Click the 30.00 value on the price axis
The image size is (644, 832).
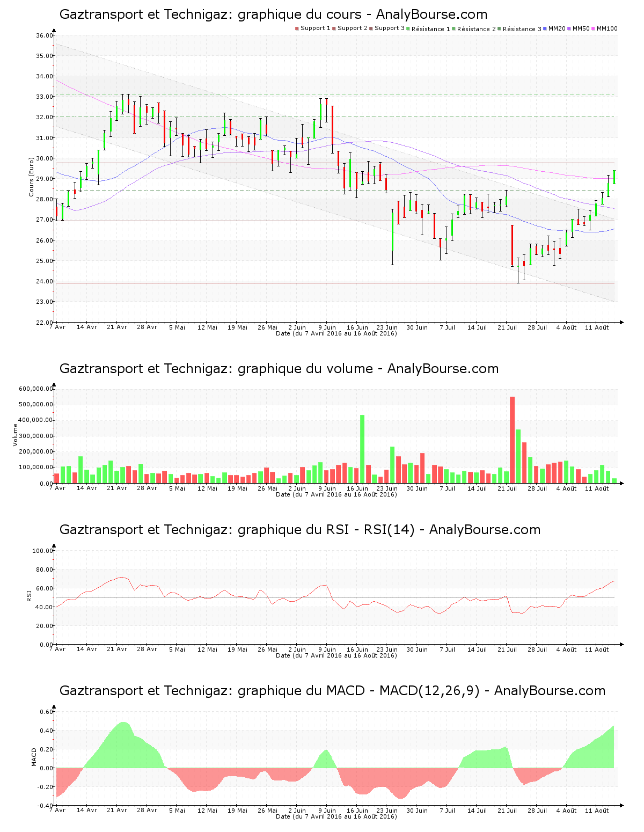45,158
